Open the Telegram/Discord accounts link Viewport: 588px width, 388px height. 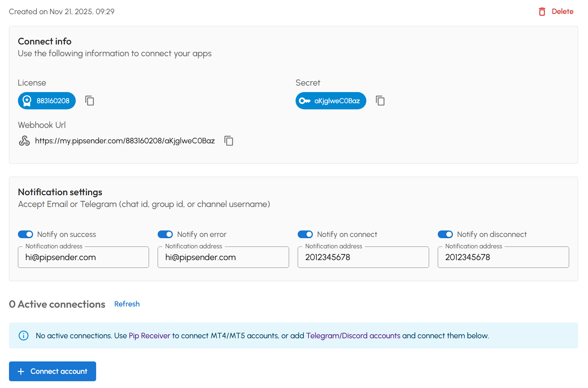point(353,336)
